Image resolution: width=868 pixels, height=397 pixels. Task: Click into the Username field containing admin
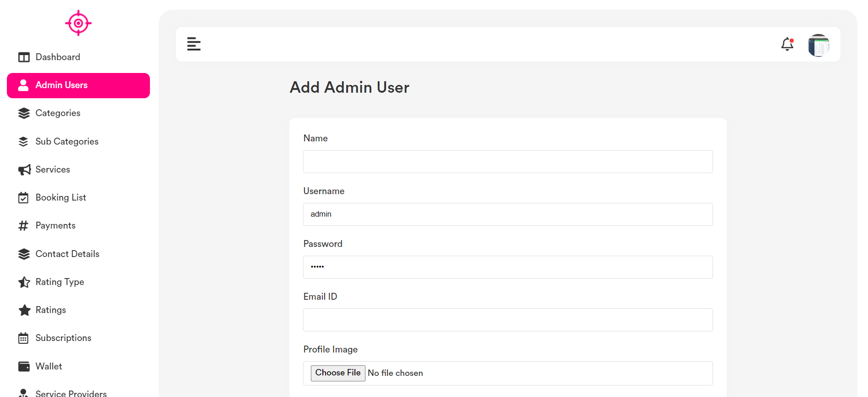(x=508, y=214)
